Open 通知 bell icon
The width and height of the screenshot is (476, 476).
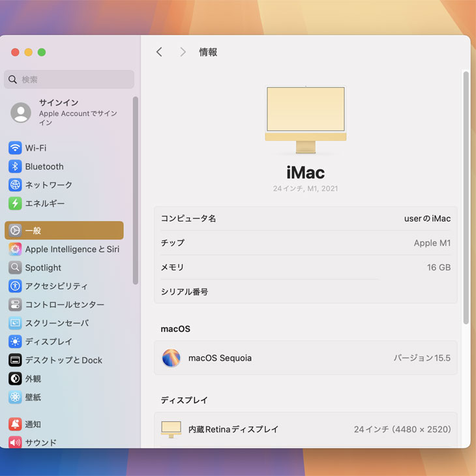[x=15, y=424]
